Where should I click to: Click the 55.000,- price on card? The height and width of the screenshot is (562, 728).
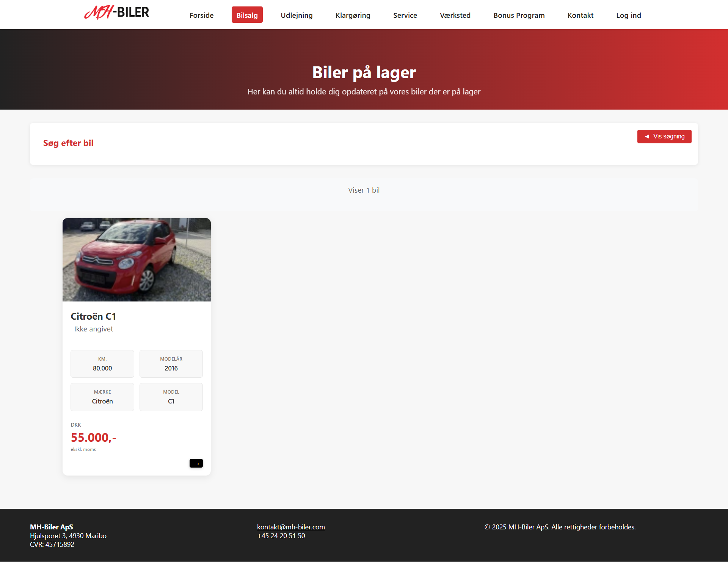[93, 438]
